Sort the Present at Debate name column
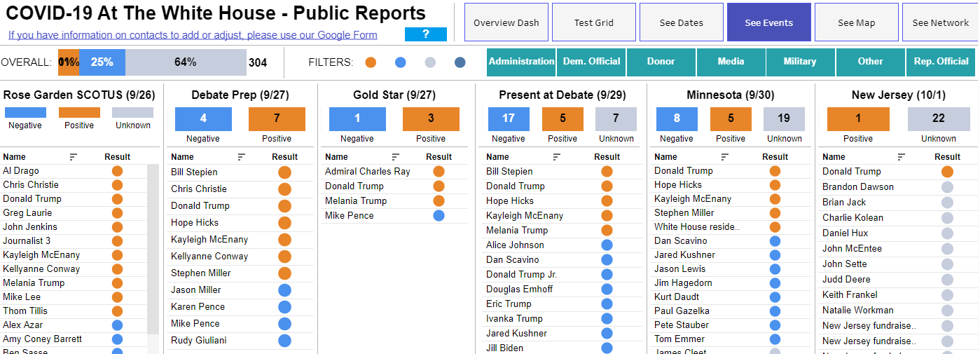This screenshot has height=354, width=980. click(557, 157)
